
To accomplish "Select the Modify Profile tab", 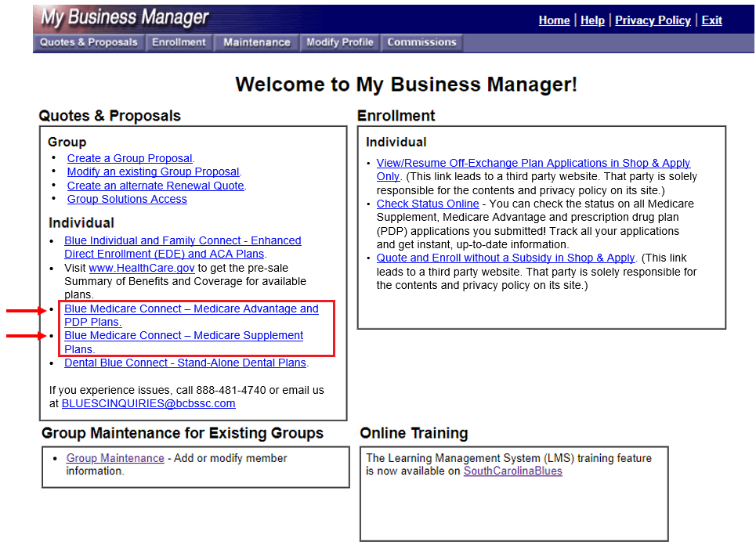I will point(339,43).
